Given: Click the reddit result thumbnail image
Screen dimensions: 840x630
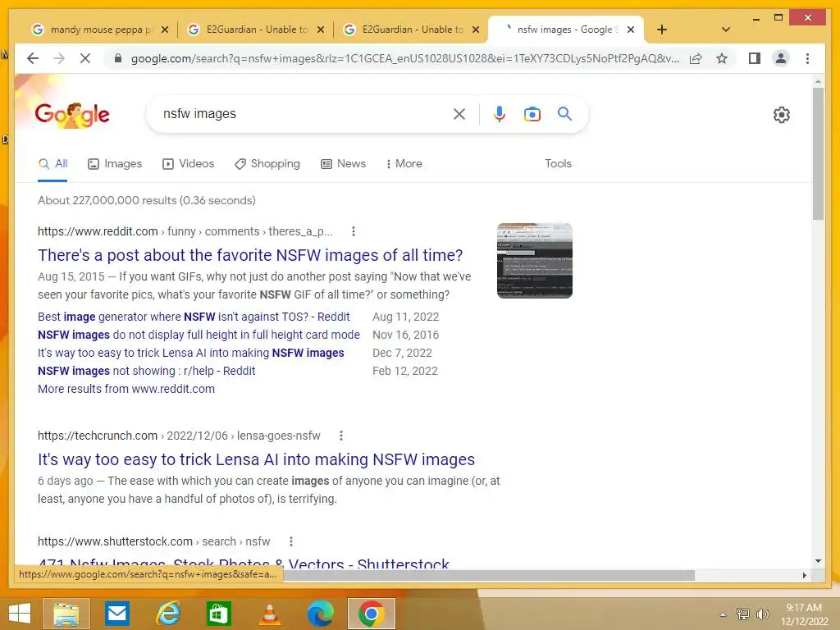Looking at the screenshot, I should click(535, 261).
